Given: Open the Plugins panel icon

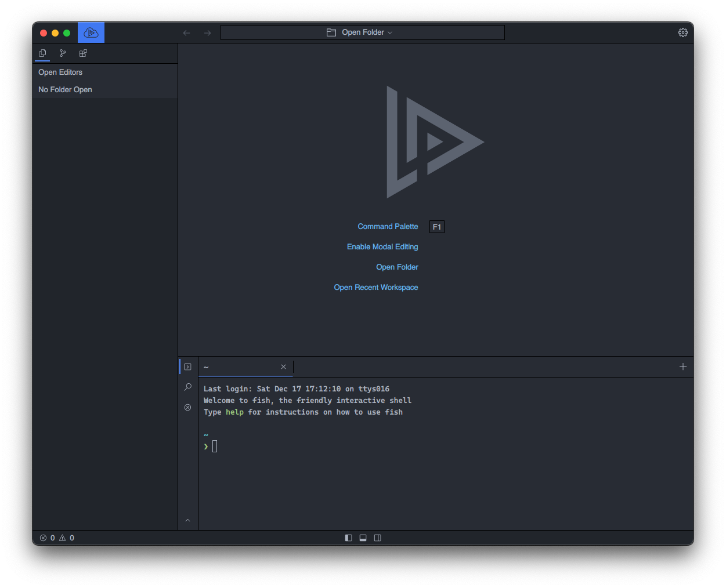Looking at the screenshot, I should click(83, 53).
